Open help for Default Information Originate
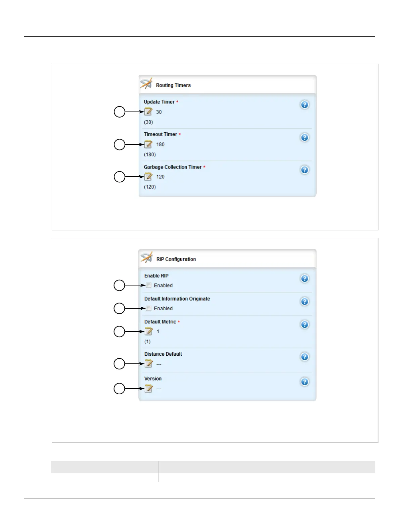Viewport: 411px width, 532px height. tap(305, 302)
